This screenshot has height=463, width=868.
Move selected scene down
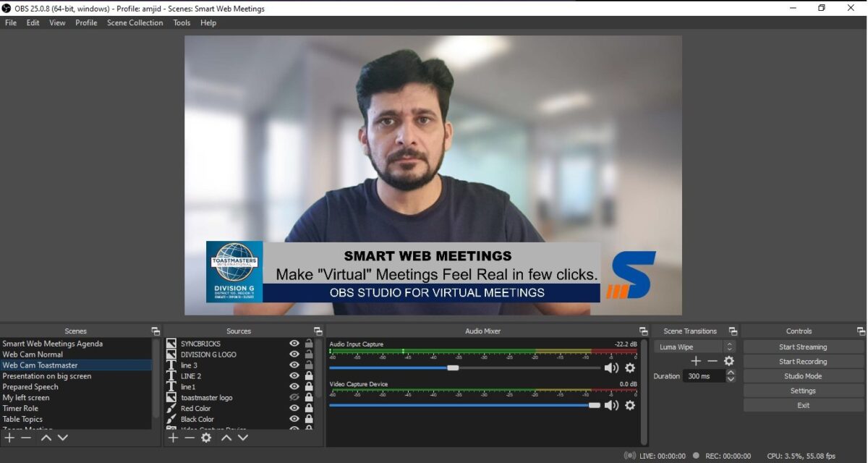63,438
